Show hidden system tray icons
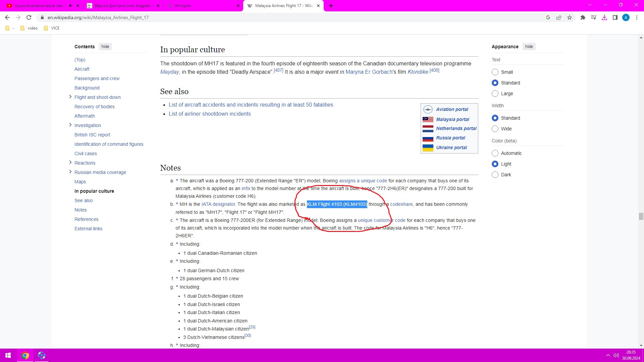This screenshot has height=362, width=644. coord(608,355)
